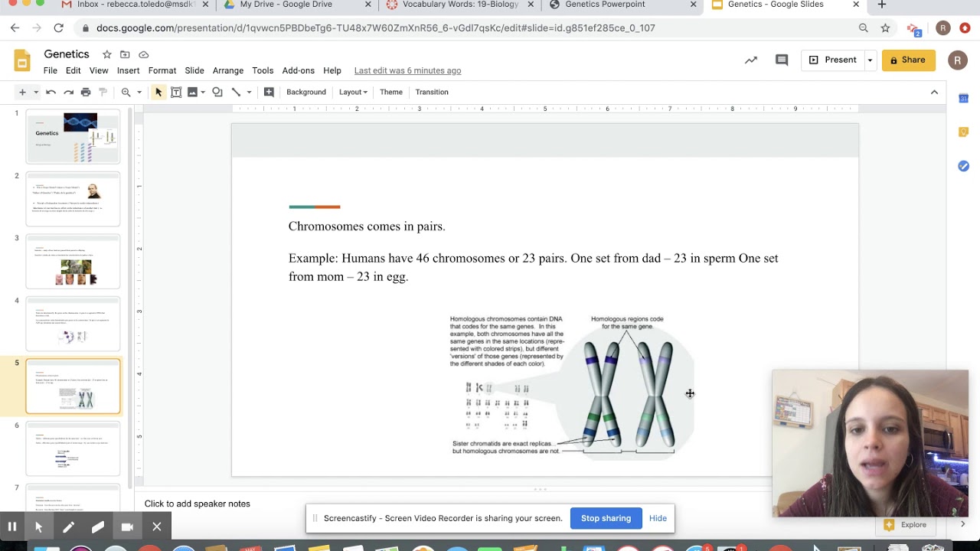Screen dimensions: 980x551
Task: Open the Insert menu
Action: [128, 70]
